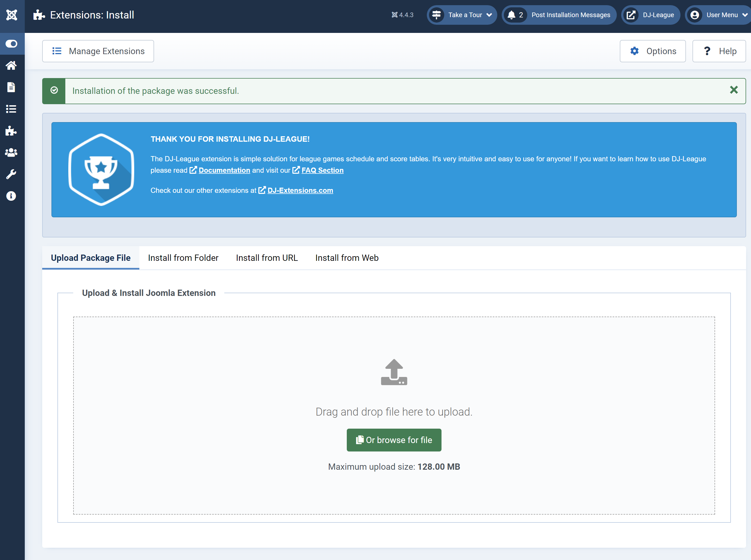
Task: Open the DJ-League Documentation link
Action: (224, 170)
